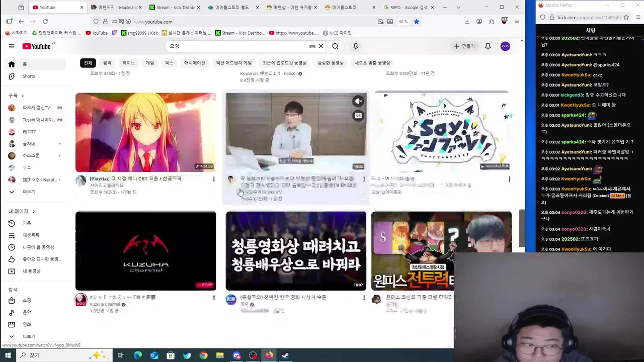The width and height of the screenshot is (644, 362).
Task: Select the 게임 filter chip
Action: tap(150, 63)
